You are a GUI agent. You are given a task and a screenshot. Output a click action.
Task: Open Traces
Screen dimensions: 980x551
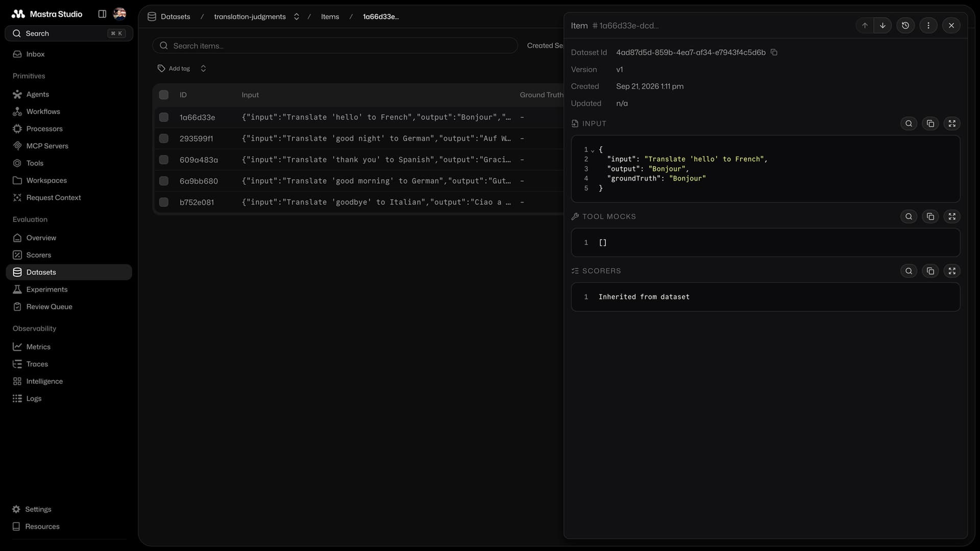click(x=69, y=364)
